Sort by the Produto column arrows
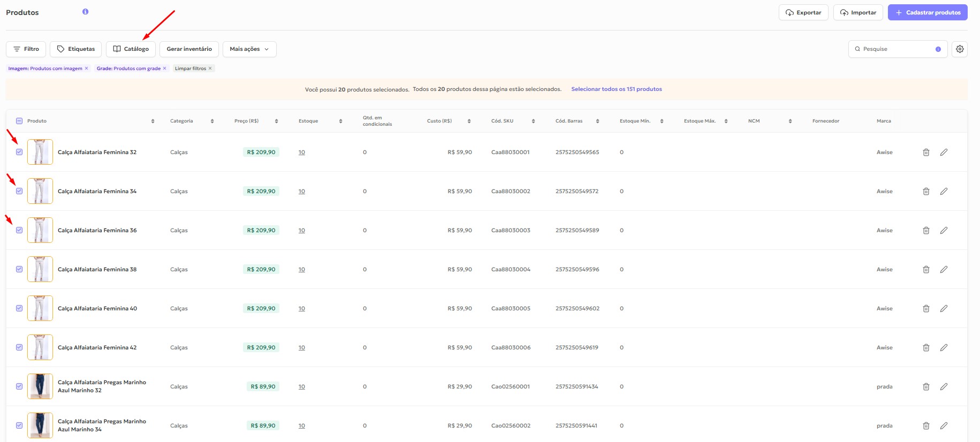This screenshot has width=980, height=442. [x=153, y=121]
